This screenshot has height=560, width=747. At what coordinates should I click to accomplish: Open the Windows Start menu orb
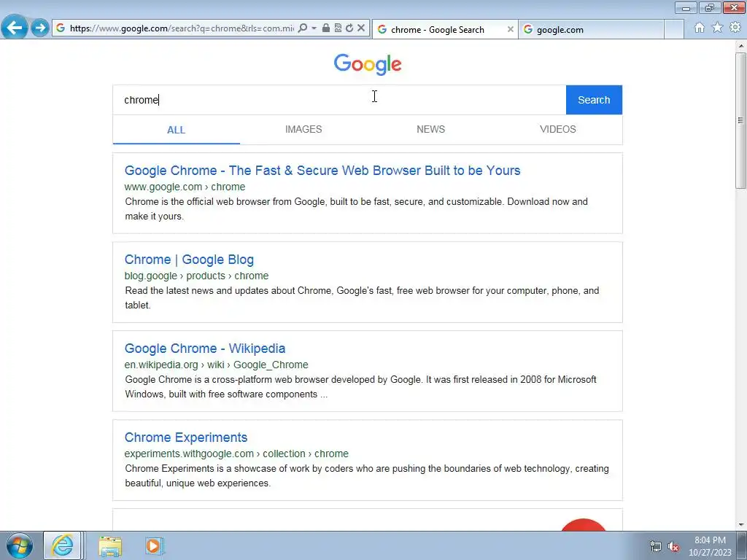point(20,545)
